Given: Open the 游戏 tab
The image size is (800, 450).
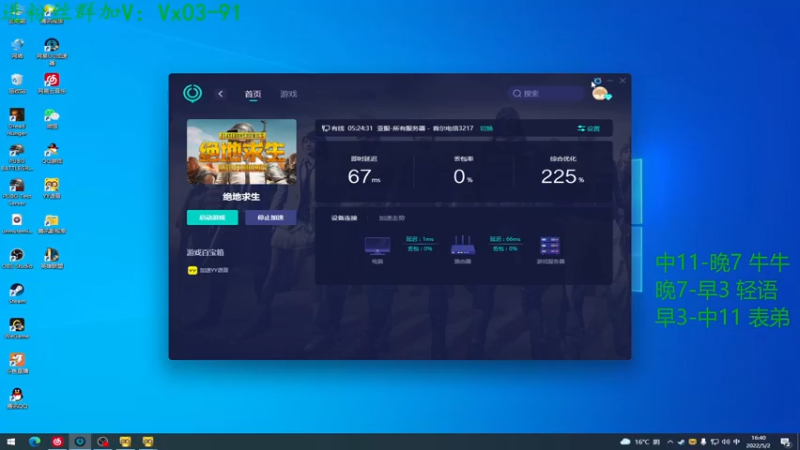Looking at the screenshot, I should (288, 94).
